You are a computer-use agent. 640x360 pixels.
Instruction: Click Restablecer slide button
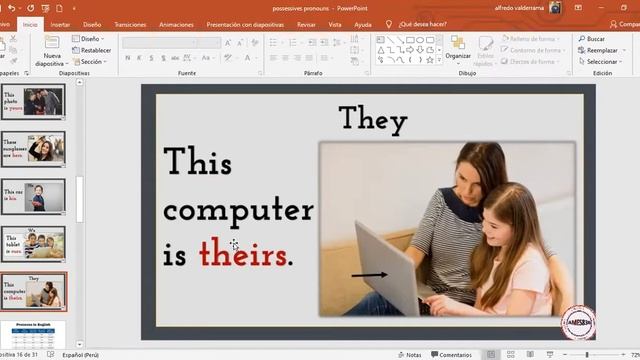click(92, 50)
